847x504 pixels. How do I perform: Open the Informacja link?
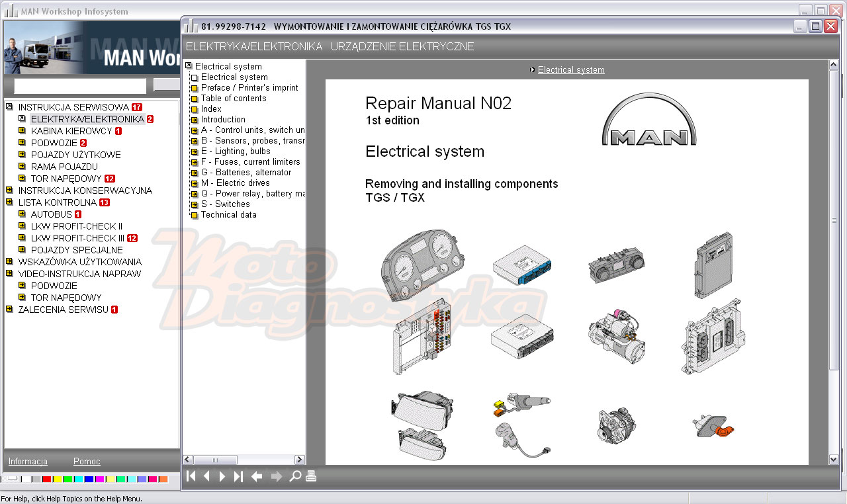[x=28, y=461]
